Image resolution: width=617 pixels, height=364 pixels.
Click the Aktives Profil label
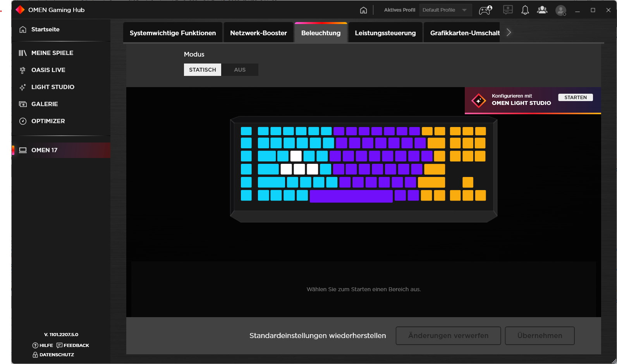pos(399,10)
